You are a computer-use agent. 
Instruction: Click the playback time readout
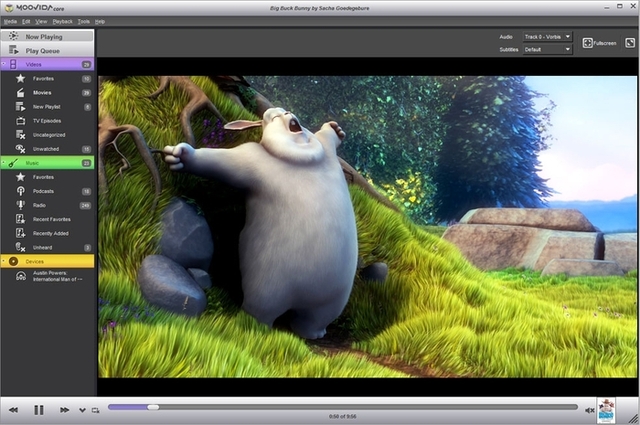click(342, 416)
